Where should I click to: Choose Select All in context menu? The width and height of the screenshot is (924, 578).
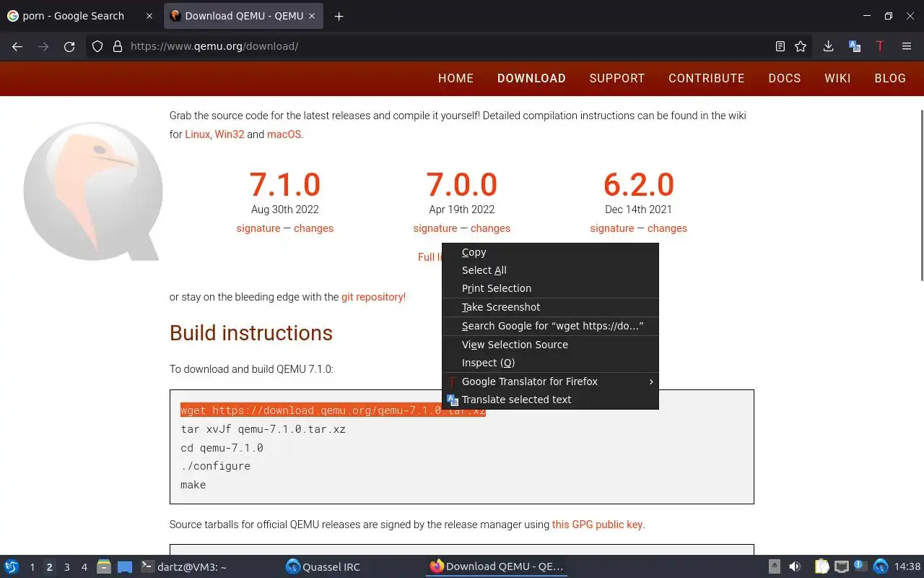point(550,270)
